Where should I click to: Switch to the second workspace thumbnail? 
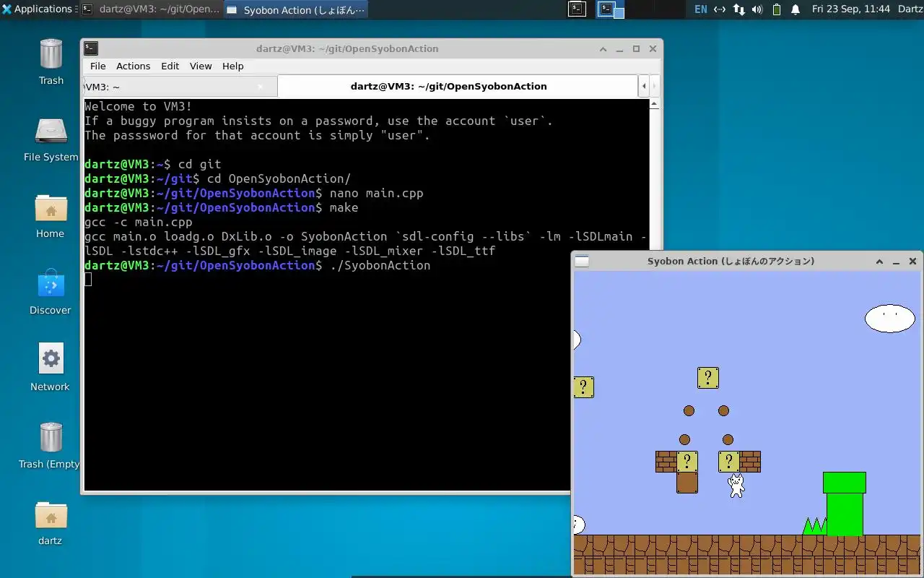pyautogui.click(x=609, y=9)
